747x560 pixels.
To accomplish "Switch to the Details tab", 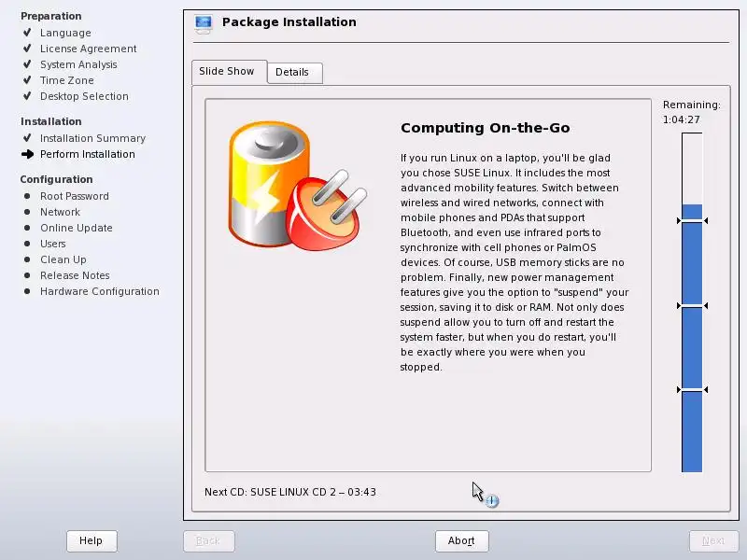I will pyautogui.click(x=295, y=73).
